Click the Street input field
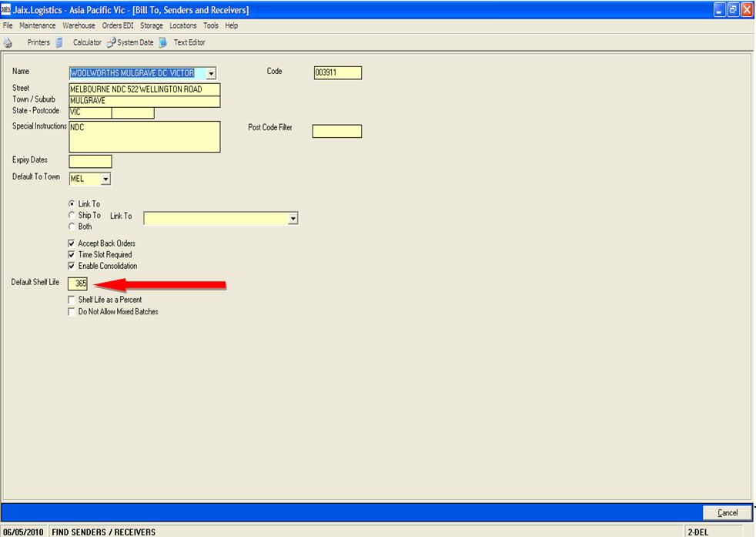The image size is (756, 537). click(145, 89)
